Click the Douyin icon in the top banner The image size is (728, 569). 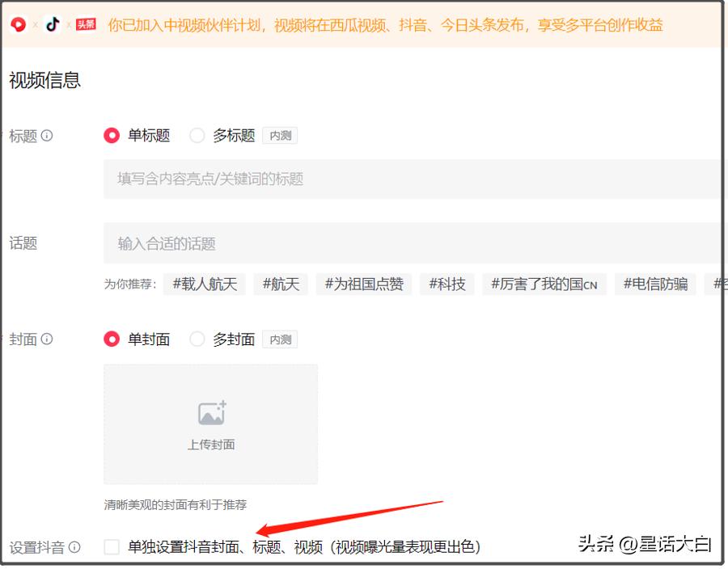pos(51,23)
